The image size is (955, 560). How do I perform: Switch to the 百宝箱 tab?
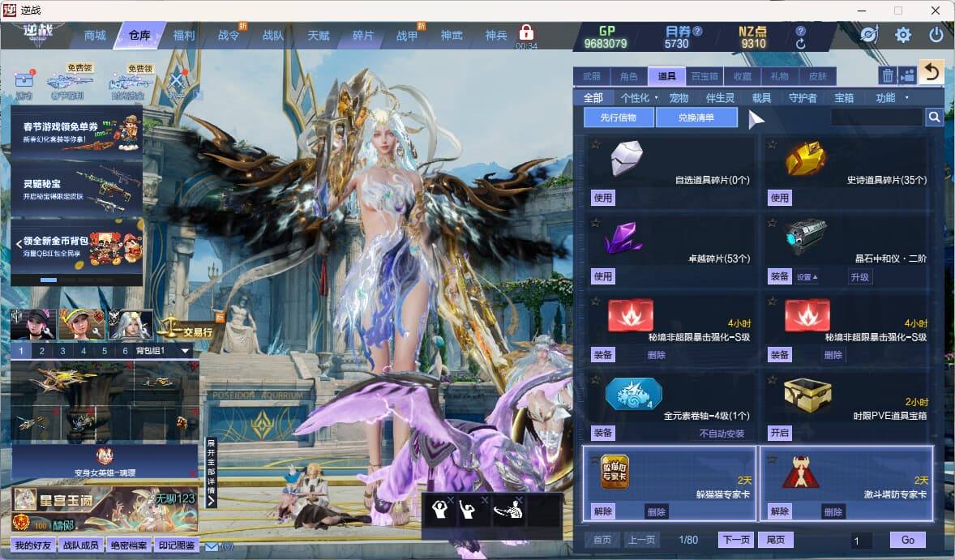pos(704,76)
